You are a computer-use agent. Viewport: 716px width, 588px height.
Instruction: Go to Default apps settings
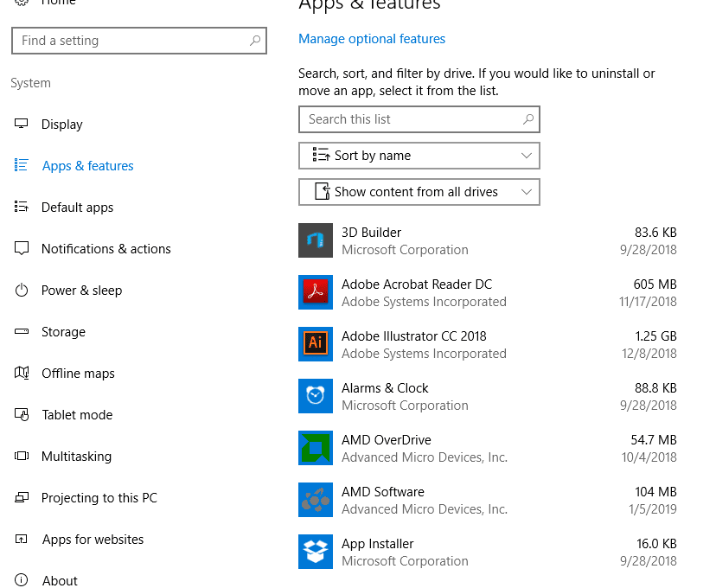pos(77,208)
